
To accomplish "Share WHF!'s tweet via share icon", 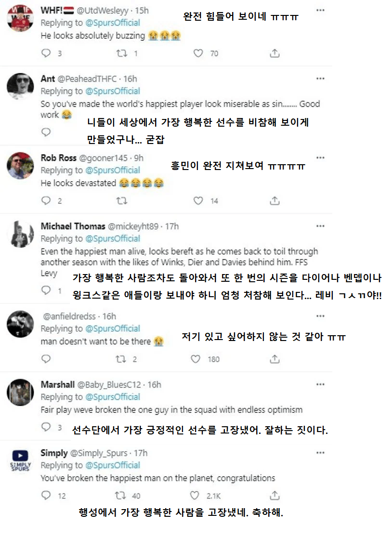I will pyautogui.click(x=274, y=53).
